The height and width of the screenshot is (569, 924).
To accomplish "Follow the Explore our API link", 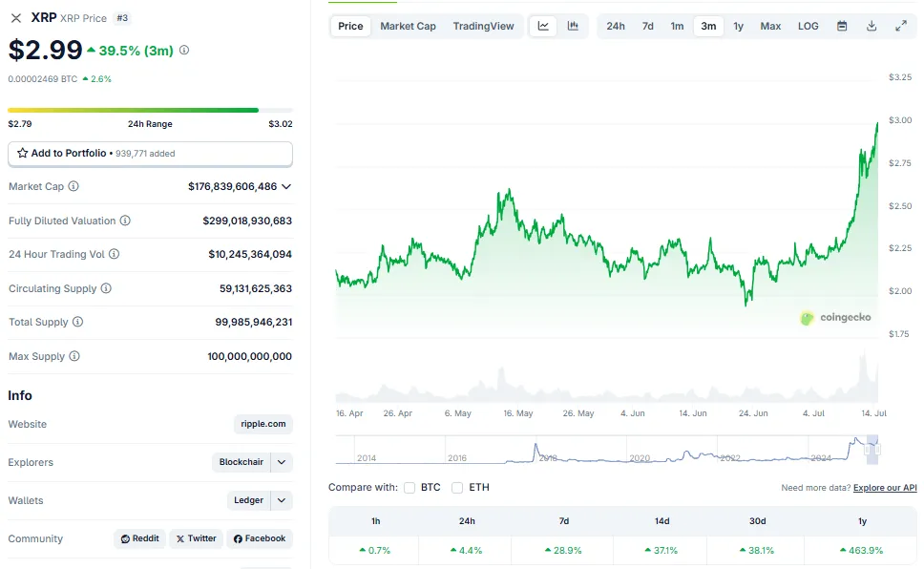I will (x=885, y=488).
